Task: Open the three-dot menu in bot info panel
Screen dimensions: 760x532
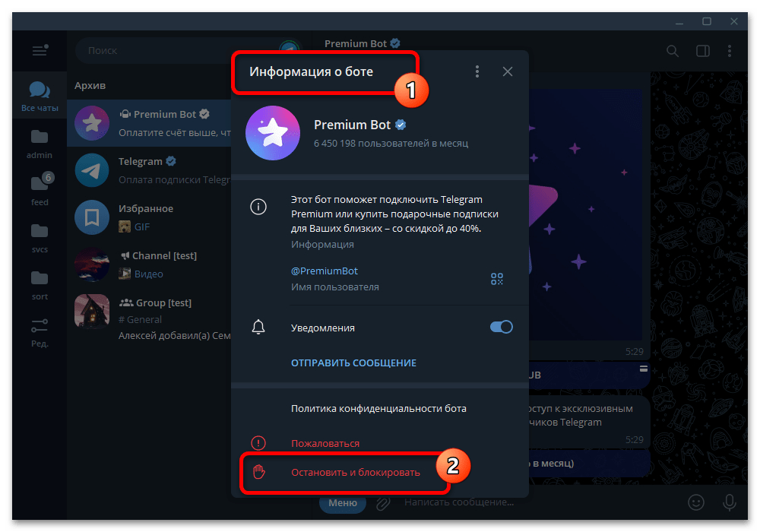Action: pos(477,71)
